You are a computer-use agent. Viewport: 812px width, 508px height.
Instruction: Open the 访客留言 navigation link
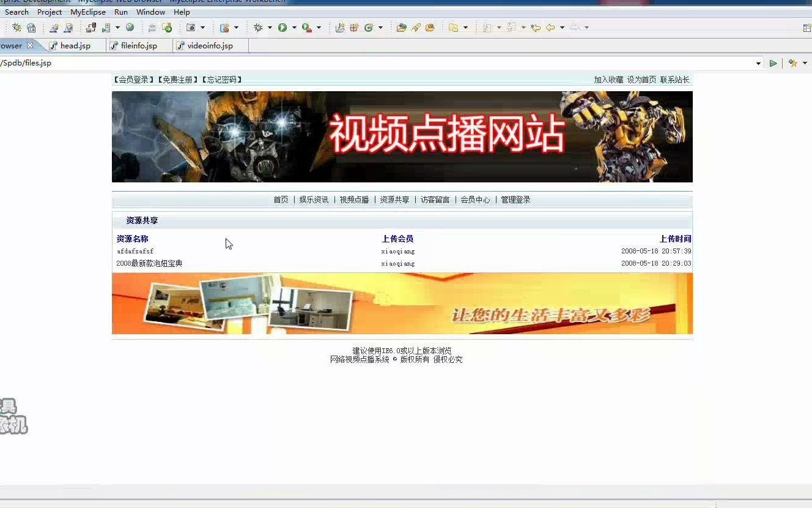tap(435, 200)
